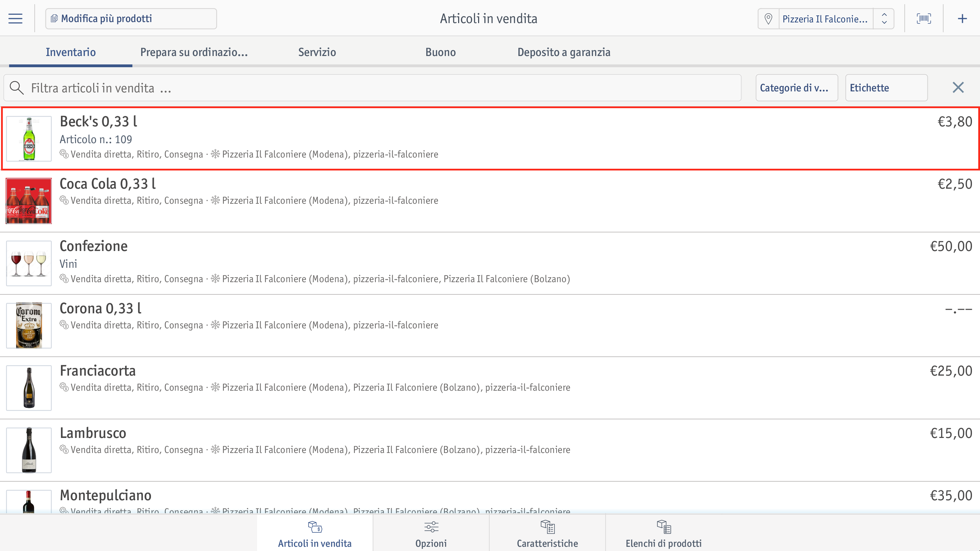
Task: Select the Confezione item name
Action: 94,246
